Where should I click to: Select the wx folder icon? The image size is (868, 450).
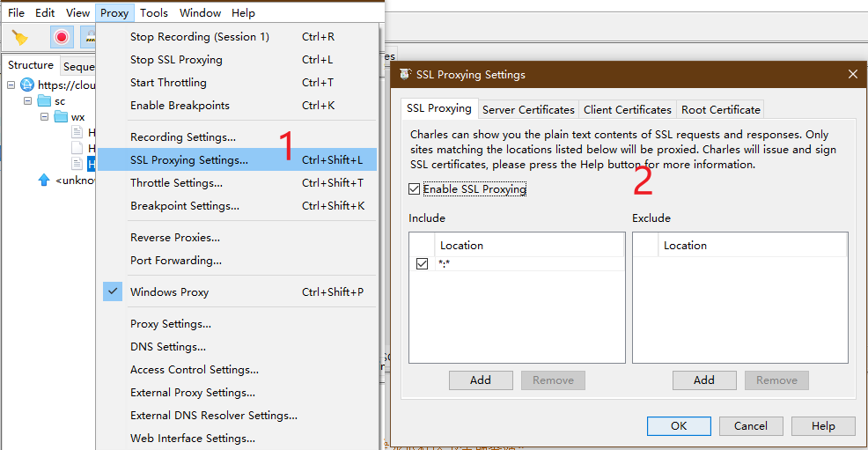point(61,117)
